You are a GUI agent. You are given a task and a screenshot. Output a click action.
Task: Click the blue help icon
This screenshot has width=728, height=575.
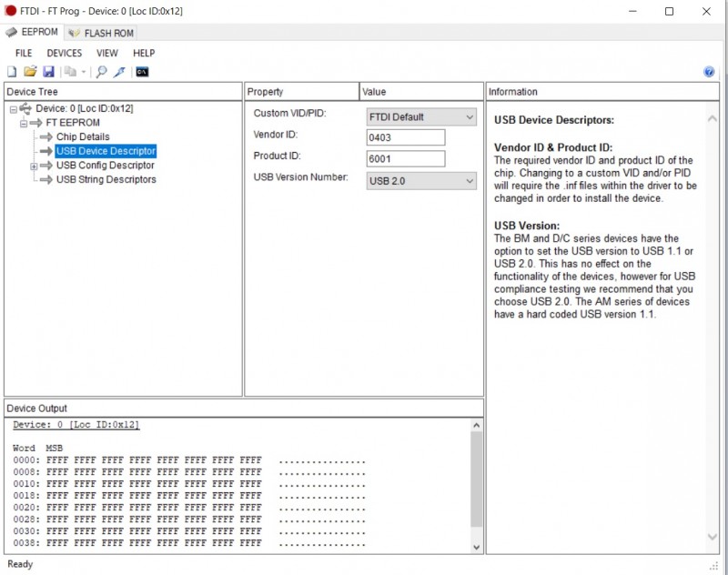[709, 72]
